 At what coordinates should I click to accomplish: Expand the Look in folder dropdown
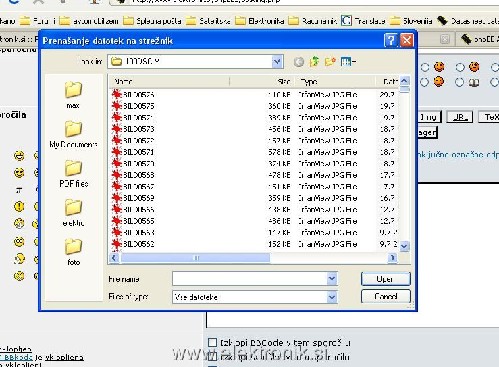277,62
